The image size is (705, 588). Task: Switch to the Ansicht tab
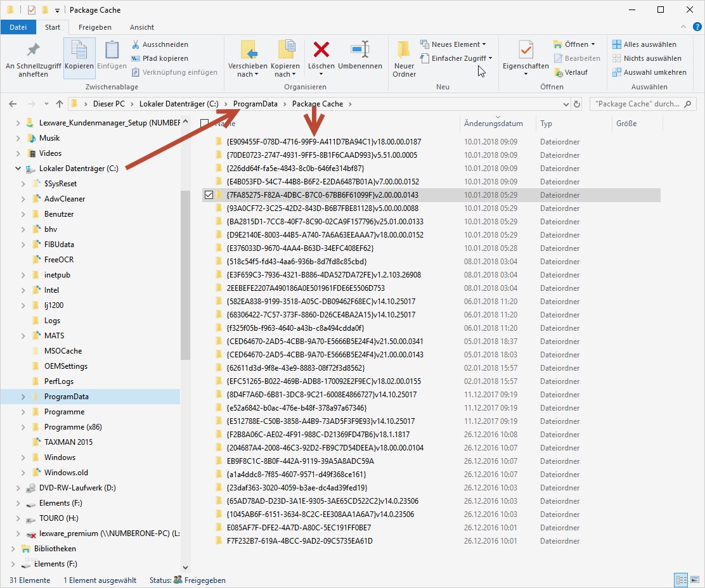tap(142, 27)
